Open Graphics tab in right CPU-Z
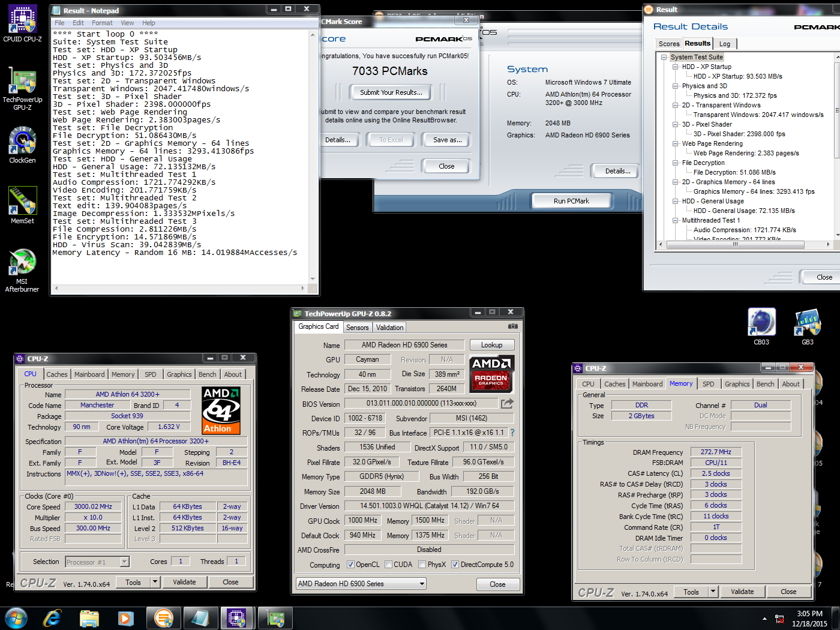840x630 pixels. point(737,384)
